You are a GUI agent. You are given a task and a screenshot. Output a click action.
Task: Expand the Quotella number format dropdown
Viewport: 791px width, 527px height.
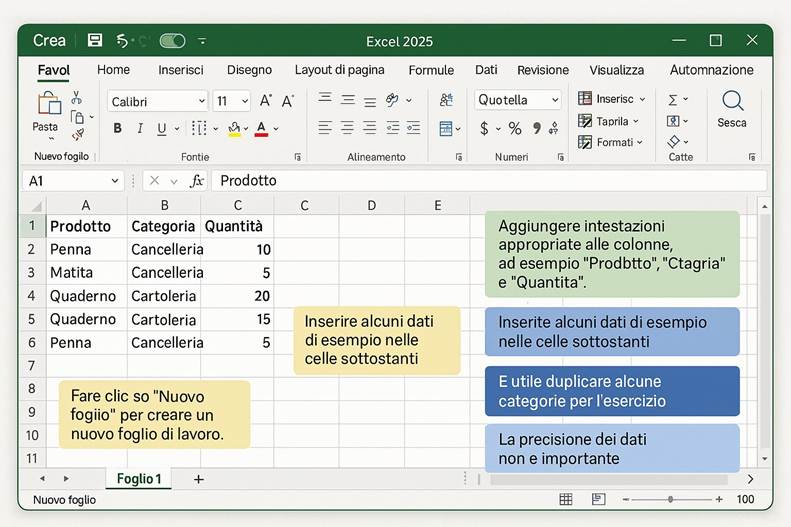click(554, 100)
